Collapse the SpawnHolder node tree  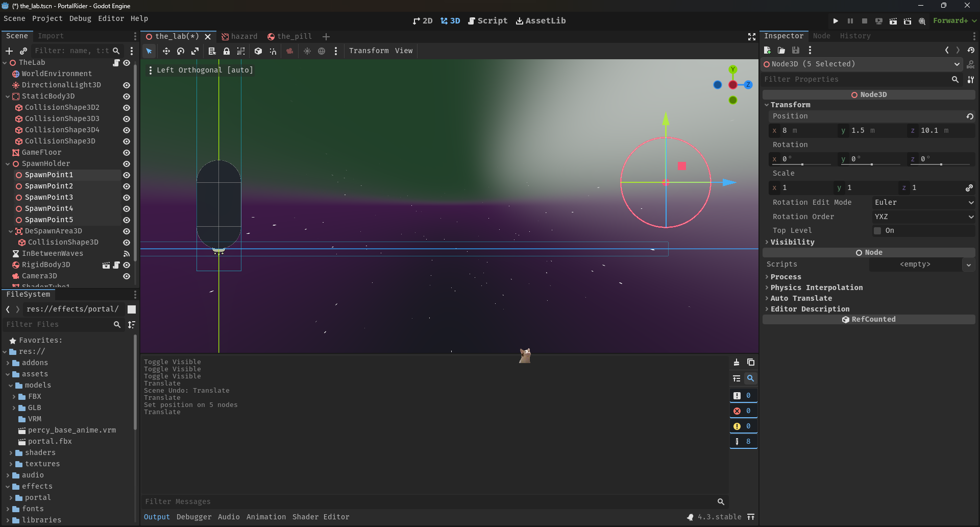coord(8,164)
